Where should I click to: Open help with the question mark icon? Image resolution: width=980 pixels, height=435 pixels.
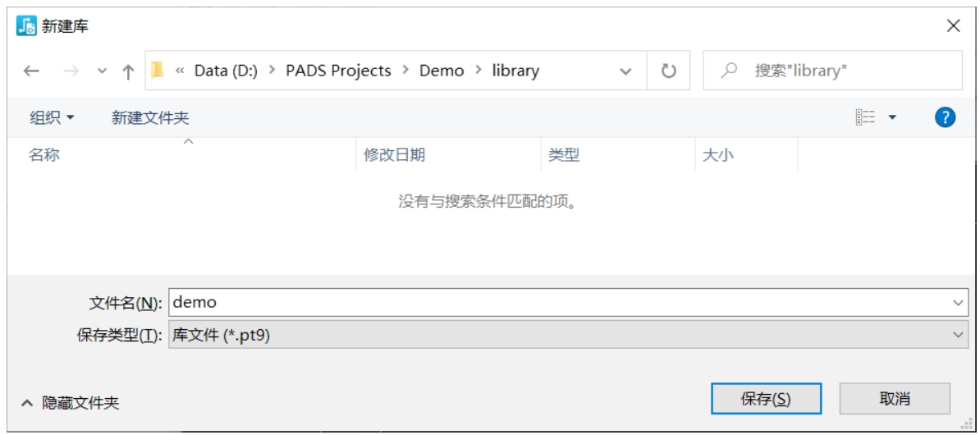pyautogui.click(x=945, y=117)
